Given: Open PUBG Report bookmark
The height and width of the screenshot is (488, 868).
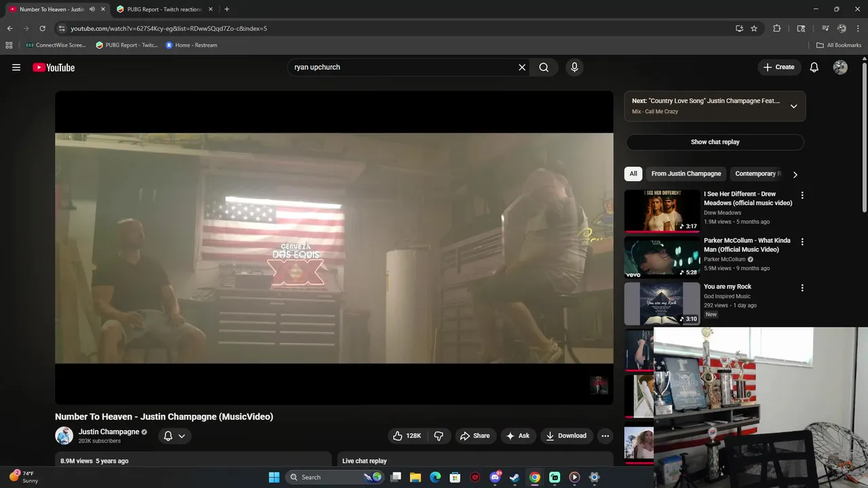Looking at the screenshot, I should pyautogui.click(x=127, y=45).
